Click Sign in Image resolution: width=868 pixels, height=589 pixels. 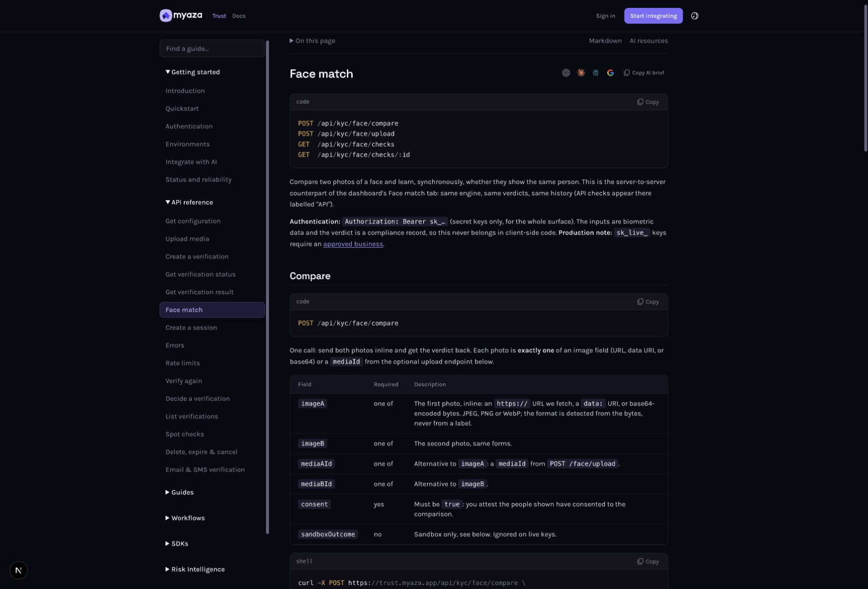(605, 16)
